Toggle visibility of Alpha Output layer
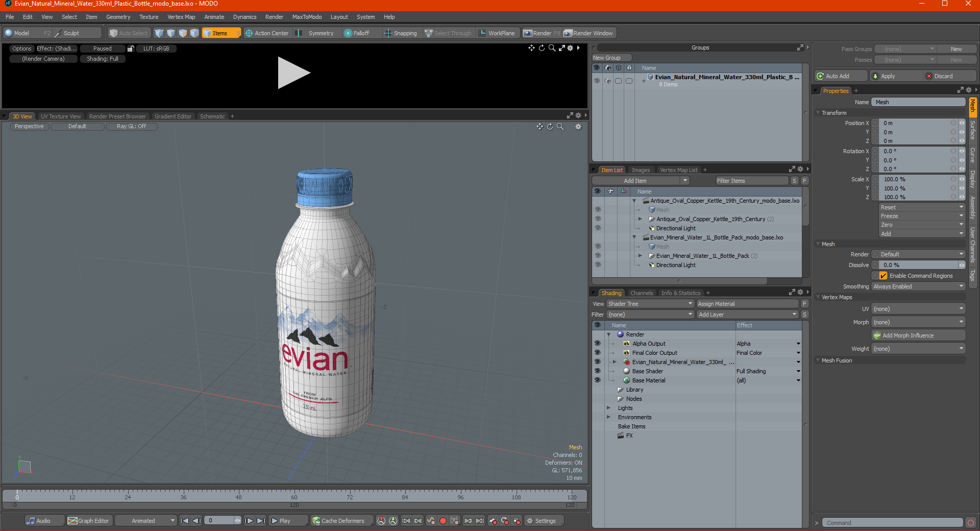This screenshot has height=531, width=980. point(597,344)
